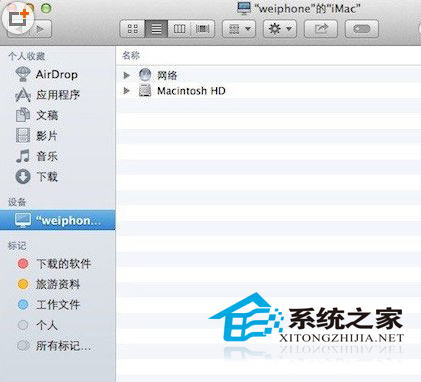Open the arrange items dropdown
The height and width of the screenshot is (382, 421).
click(x=239, y=29)
